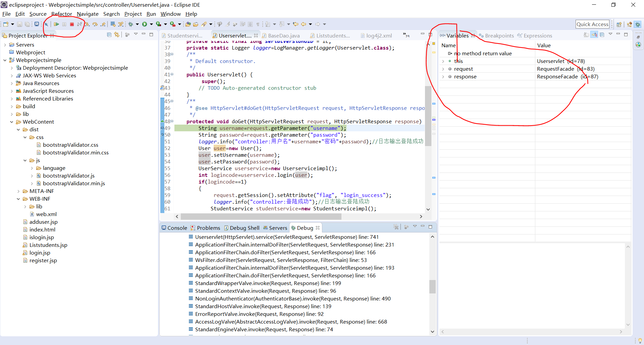Screen dimensions: 644x345
Task: Show hidden editor tabs list
Action: pos(406,35)
